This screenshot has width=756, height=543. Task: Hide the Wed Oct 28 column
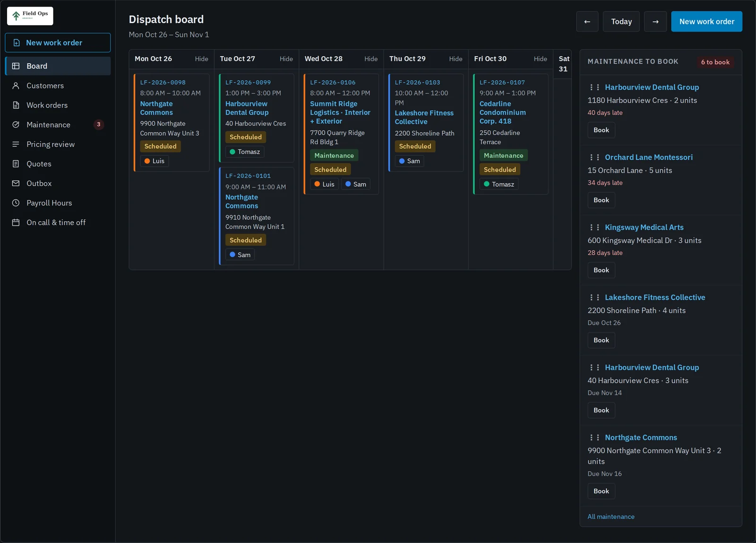tap(371, 59)
